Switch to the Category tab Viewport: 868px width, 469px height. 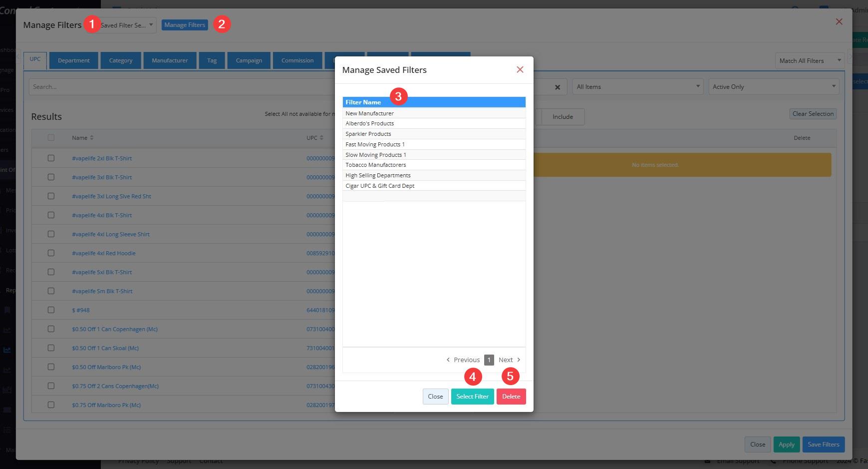click(121, 60)
